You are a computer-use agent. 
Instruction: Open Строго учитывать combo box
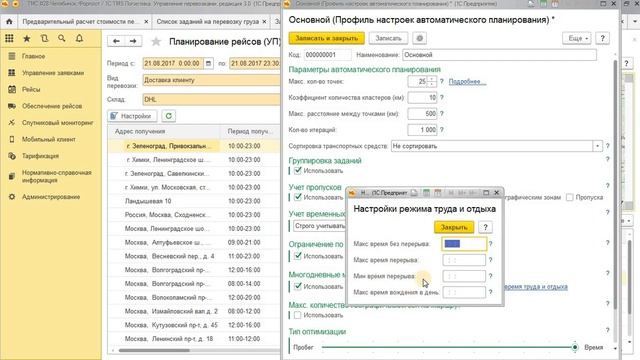pos(320,226)
